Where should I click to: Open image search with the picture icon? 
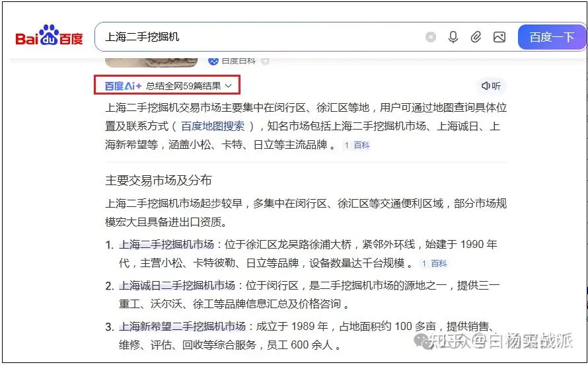pyautogui.click(x=499, y=37)
